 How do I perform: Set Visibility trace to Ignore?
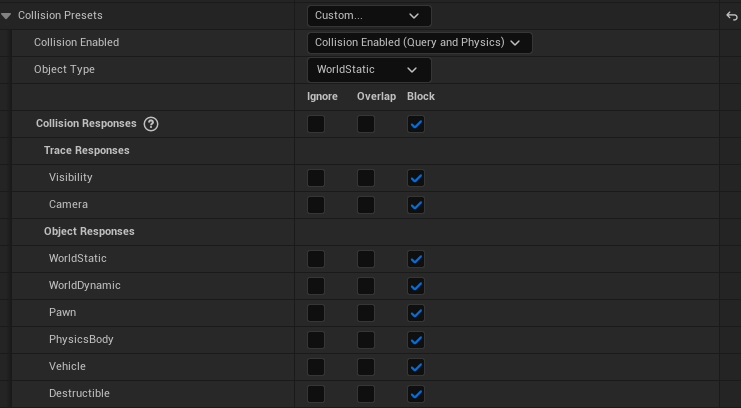[316, 178]
